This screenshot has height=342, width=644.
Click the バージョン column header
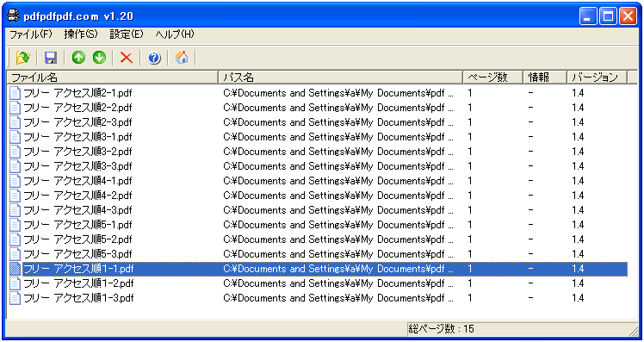point(598,78)
